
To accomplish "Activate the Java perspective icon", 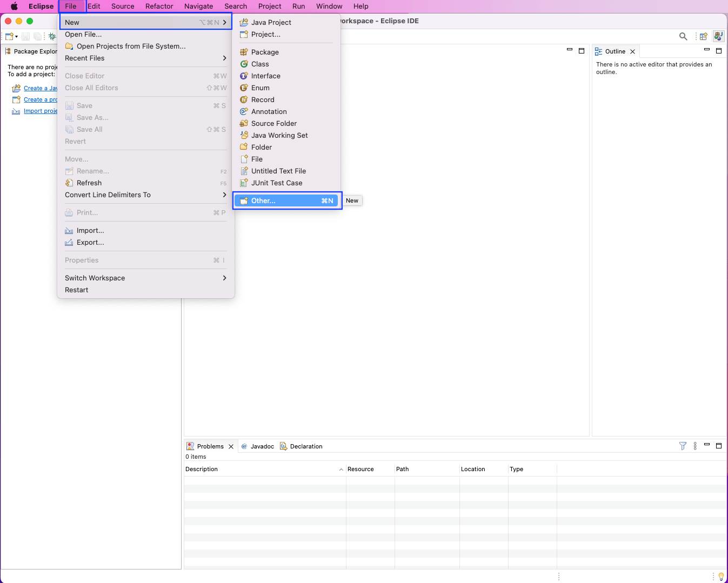I will pos(718,36).
